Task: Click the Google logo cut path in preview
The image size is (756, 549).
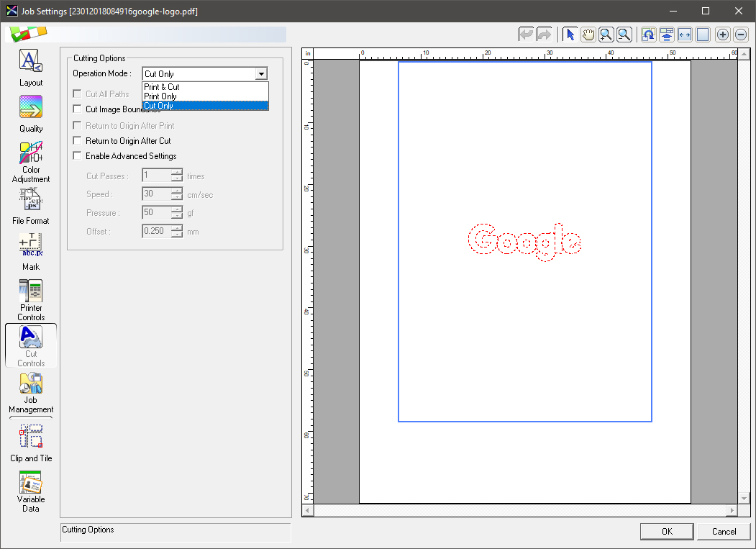Action: coord(524,242)
